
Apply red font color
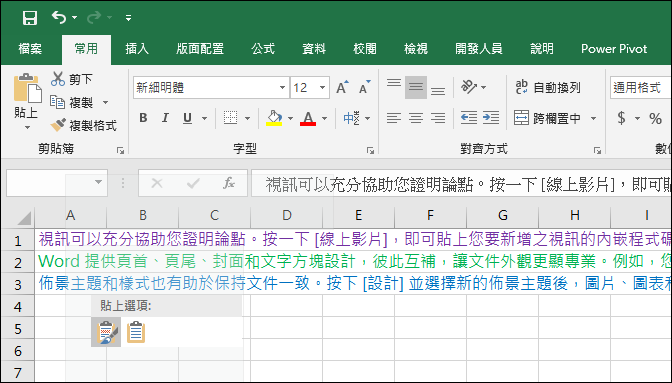click(x=308, y=118)
